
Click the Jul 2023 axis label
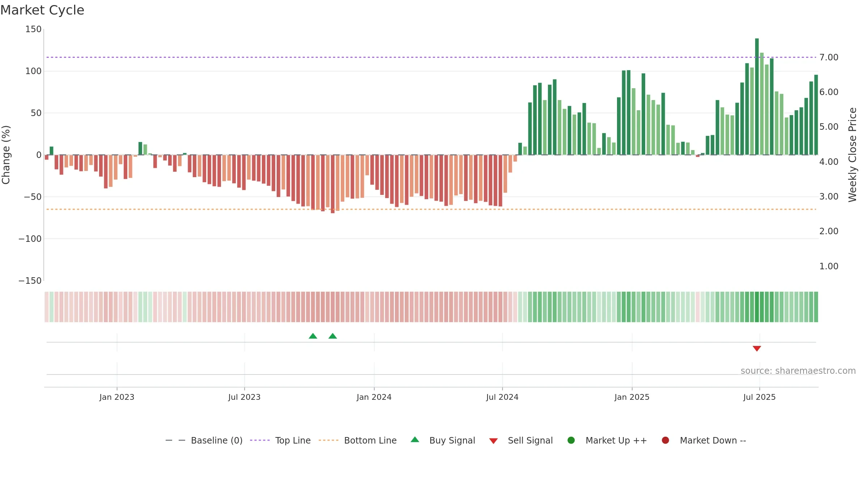[244, 397]
